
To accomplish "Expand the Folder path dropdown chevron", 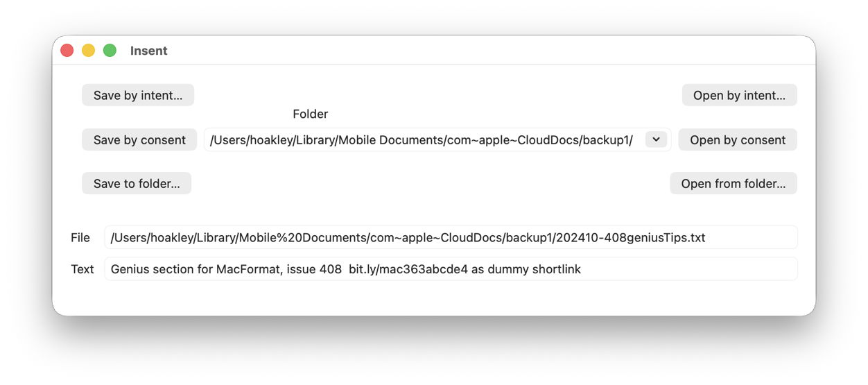I will 656,139.
